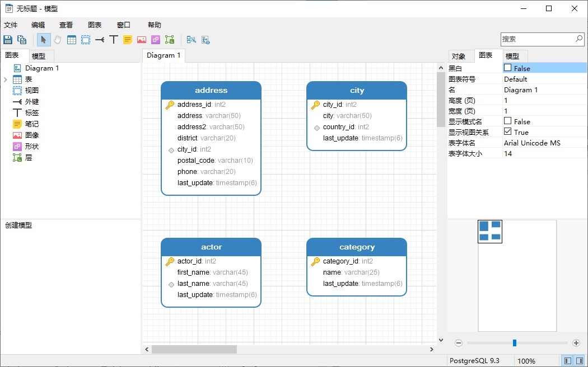Select the category table header

click(x=357, y=247)
